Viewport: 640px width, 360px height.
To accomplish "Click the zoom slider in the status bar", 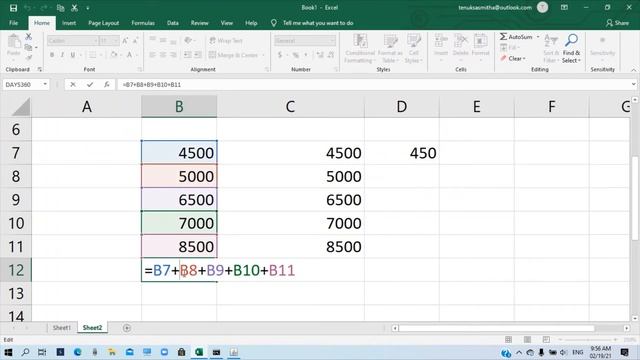I will 588,340.
